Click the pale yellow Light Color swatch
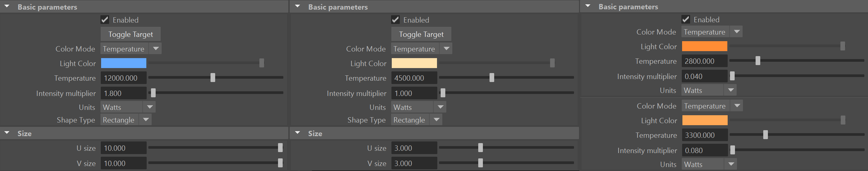 click(414, 63)
